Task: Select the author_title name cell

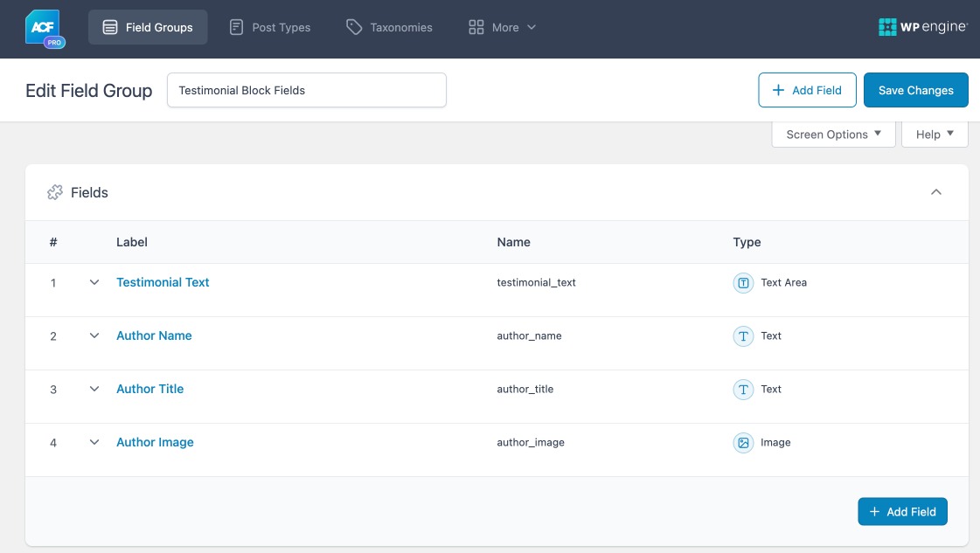Action: pos(525,389)
